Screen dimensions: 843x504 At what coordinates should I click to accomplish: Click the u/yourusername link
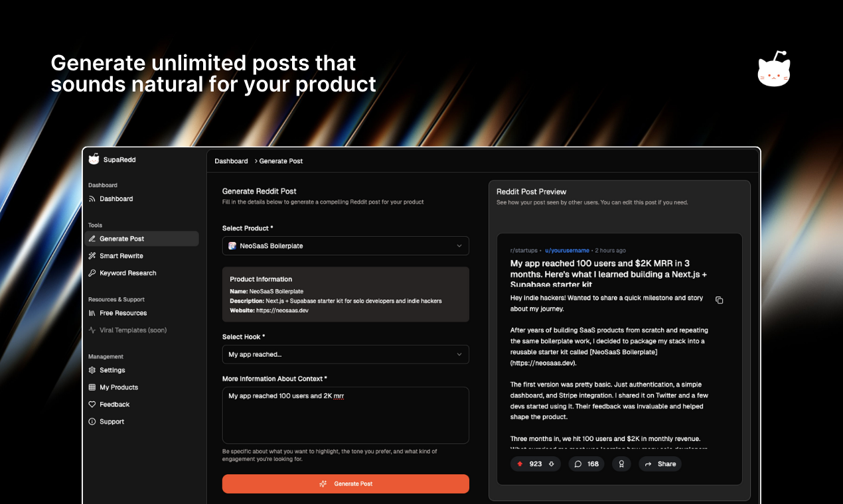point(567,251)
